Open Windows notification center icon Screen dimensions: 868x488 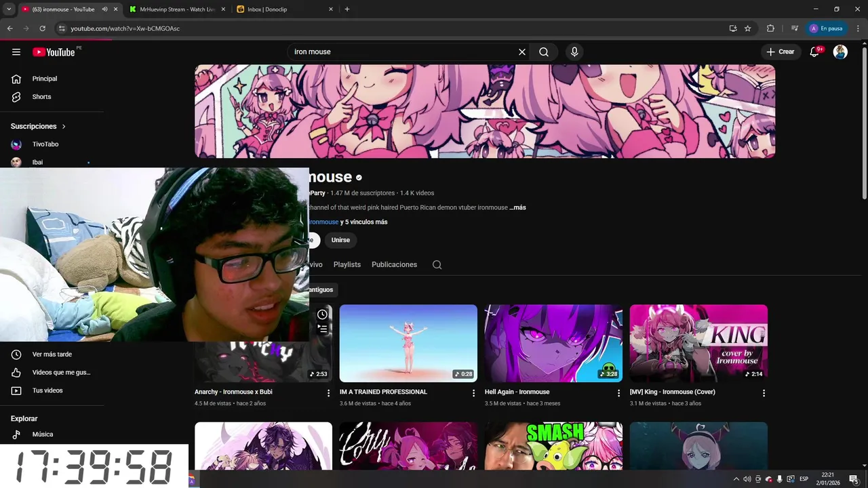[x=854, y=479]
